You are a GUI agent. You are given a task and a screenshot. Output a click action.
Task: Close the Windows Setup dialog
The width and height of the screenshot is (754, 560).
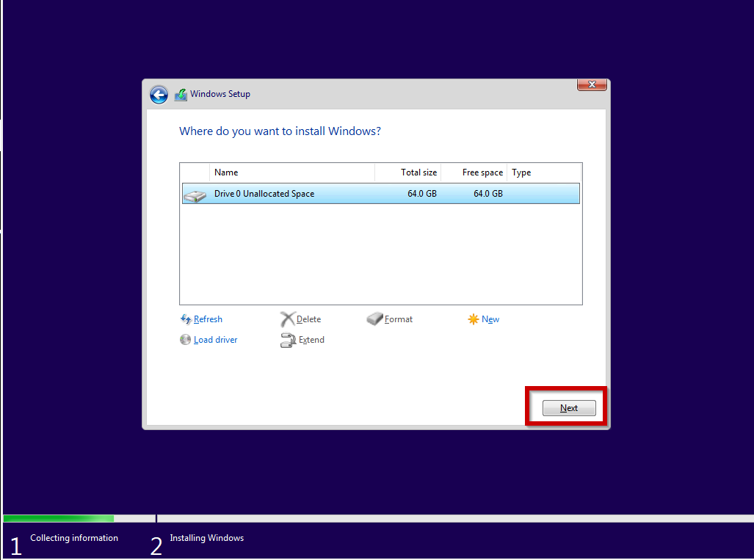click(x=592, y=84)
